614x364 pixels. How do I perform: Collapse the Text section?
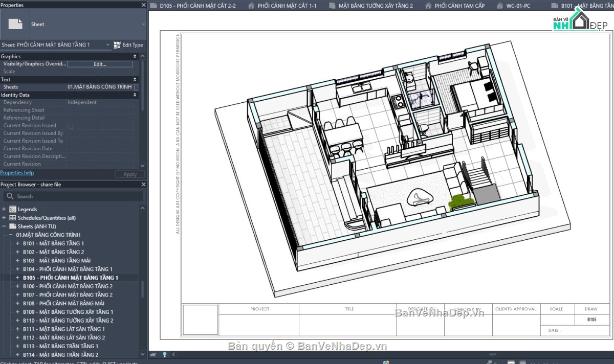tap(135, 79)
